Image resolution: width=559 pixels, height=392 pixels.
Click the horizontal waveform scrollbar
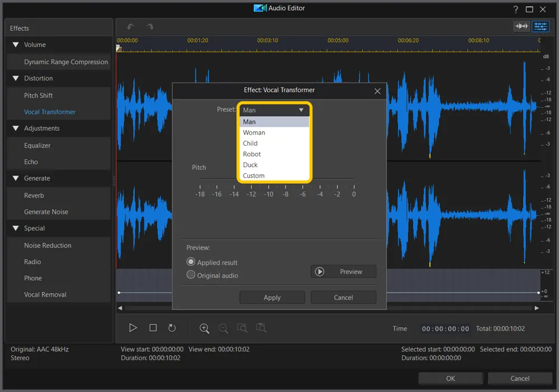tap(328, 308)
